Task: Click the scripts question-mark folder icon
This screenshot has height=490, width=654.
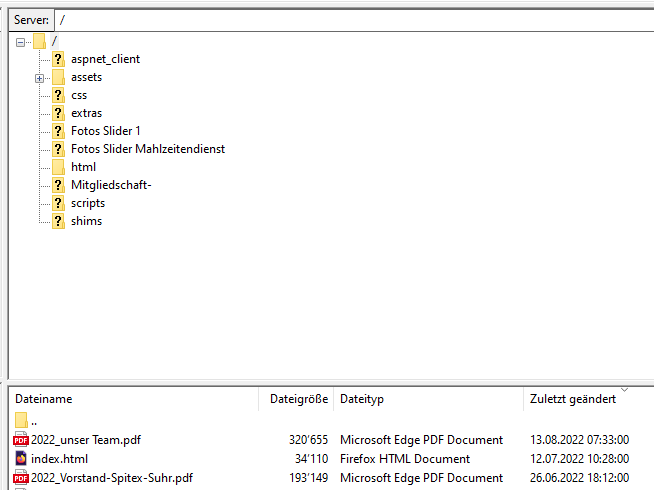Action: tap(58, 203)
